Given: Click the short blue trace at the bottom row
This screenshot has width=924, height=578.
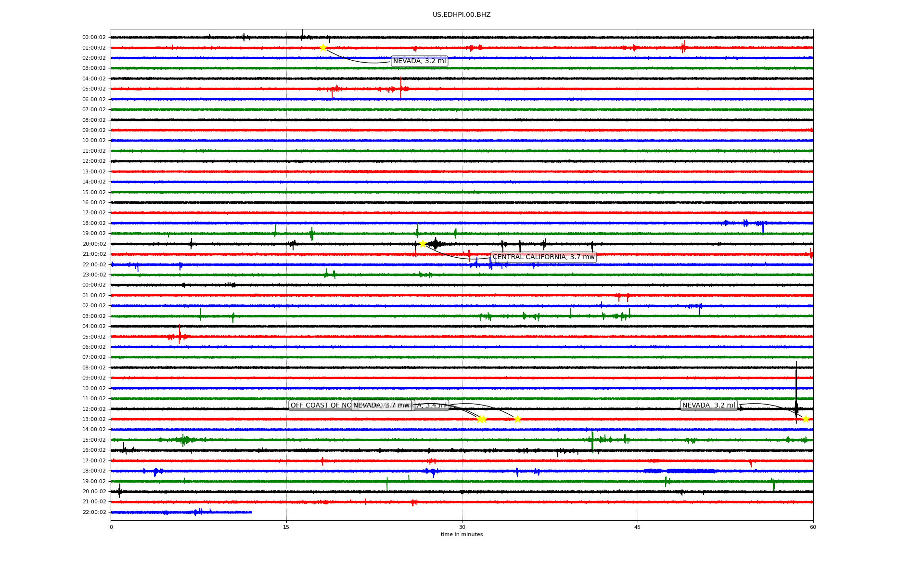Looking at the screenshot, I should point(181,512).
